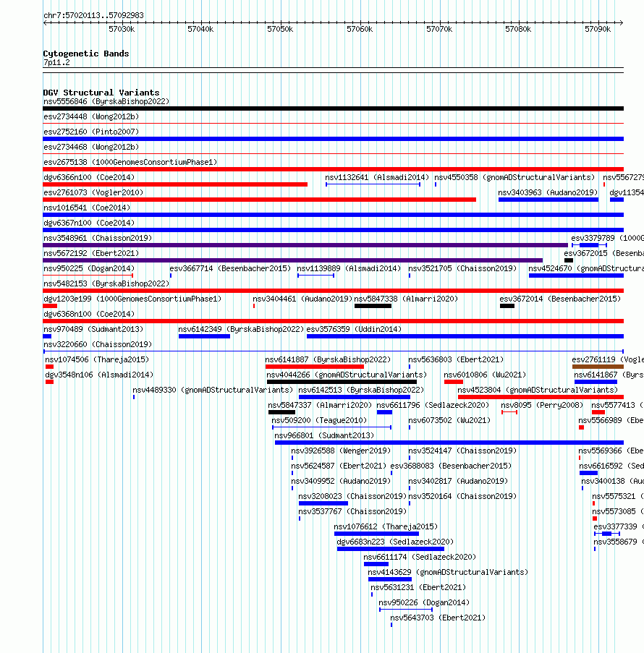Click nsv5643703 (Ebert2021) label
The image size is (644, 653).
tap(438, 618)
